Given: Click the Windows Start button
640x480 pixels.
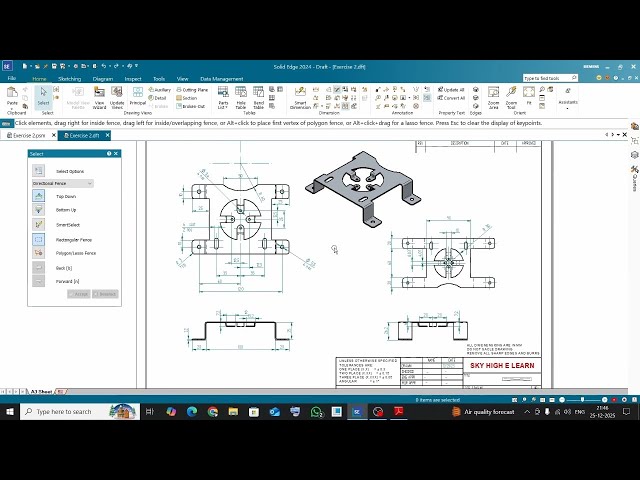Looking at the screenshot, I should click(x=10, y=411).
